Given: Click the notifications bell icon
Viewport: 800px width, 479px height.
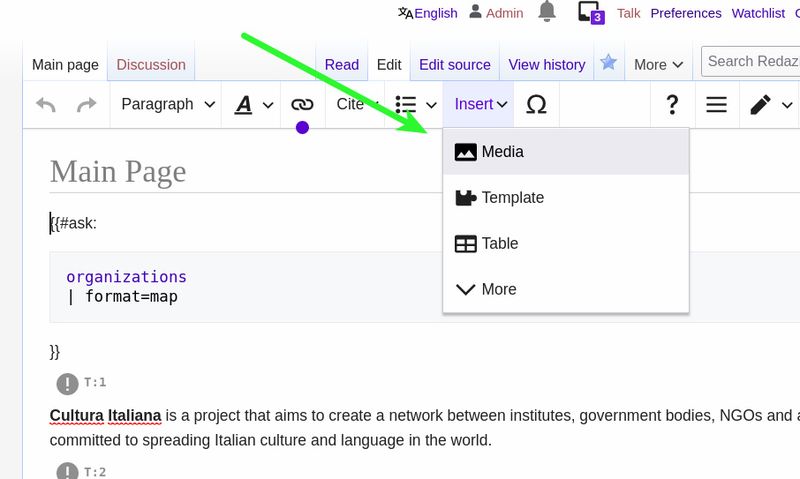Looking at the screenshot, I should 547,12.
